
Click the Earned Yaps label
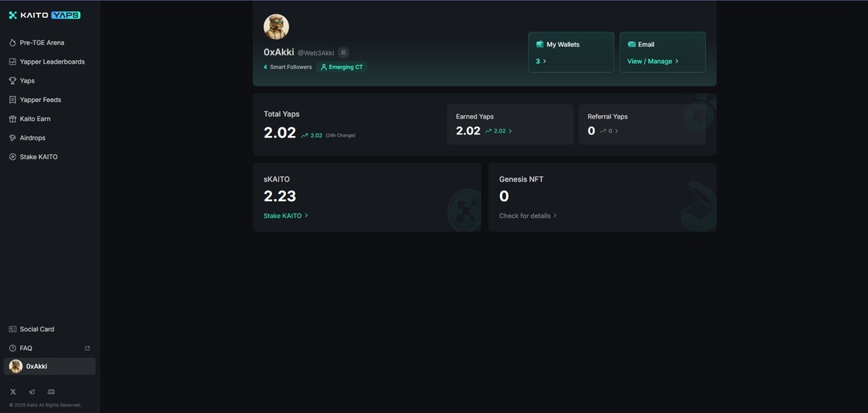(x=475, y=116)
